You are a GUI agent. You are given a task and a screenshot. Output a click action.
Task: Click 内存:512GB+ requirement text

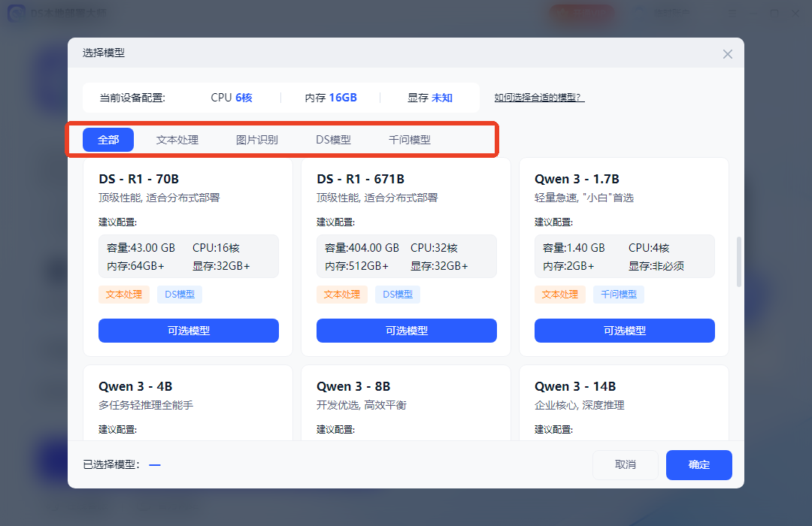pos(357,266)
